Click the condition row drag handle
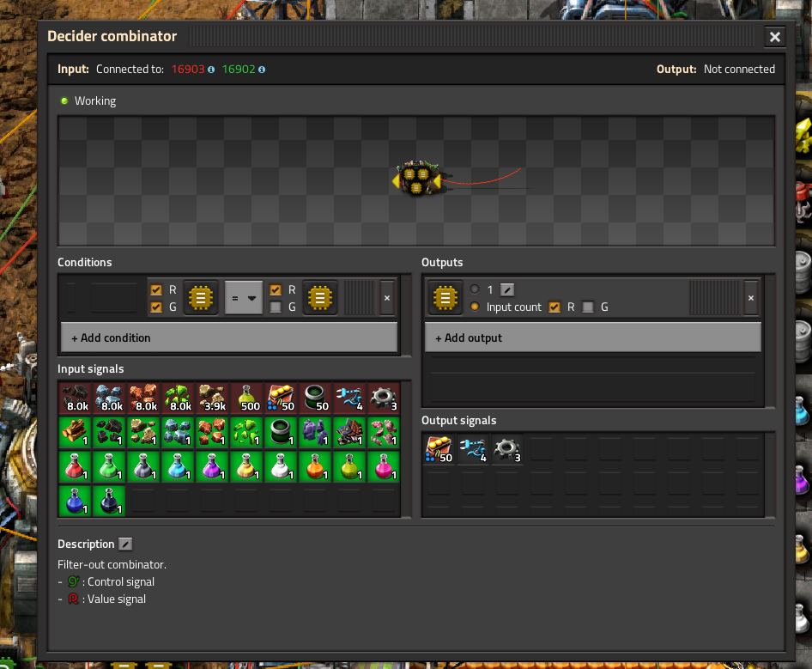Screen dimensions: 812x669 point(359,298)
